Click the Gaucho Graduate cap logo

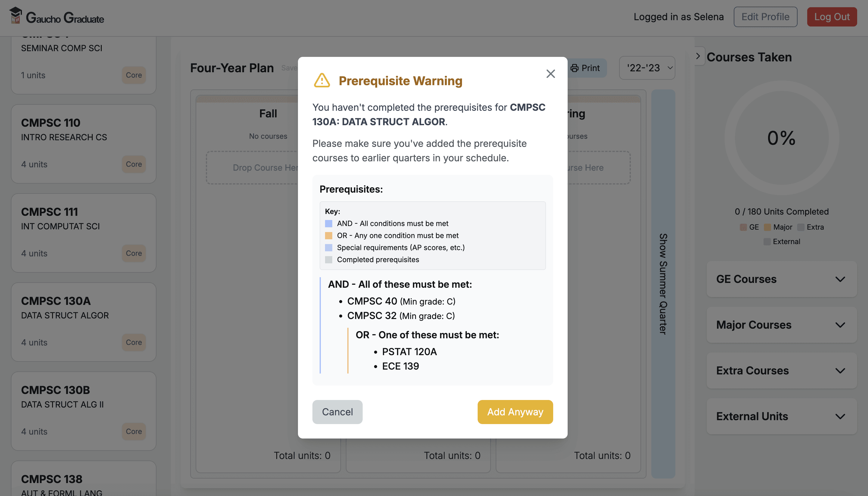tap(16, 16)
